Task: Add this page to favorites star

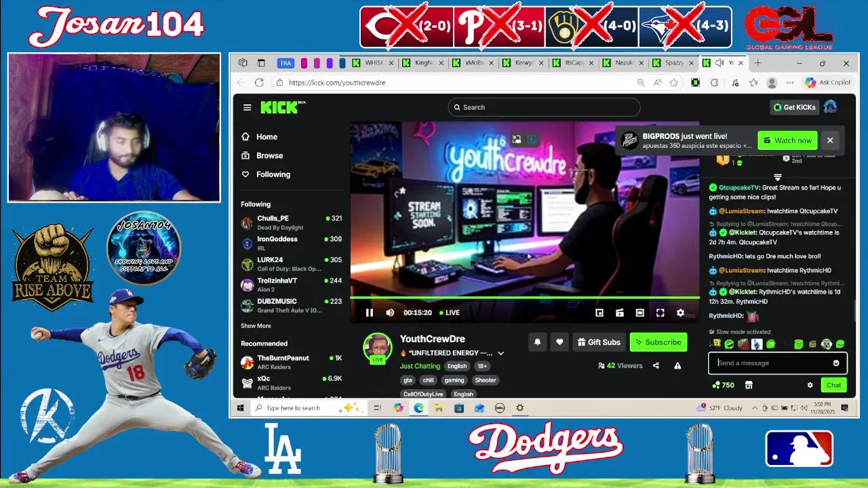Action: (x=673, y=83)
